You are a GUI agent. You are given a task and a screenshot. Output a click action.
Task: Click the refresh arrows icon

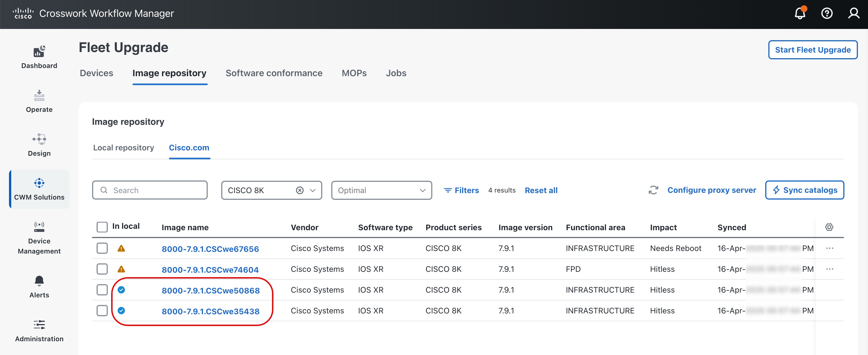pos(653,190)
